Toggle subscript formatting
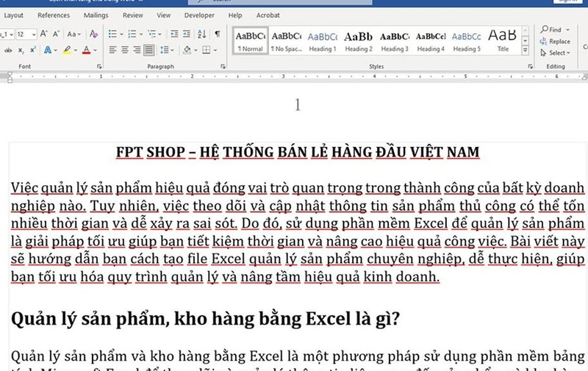588x371 pixels. coord(21,50)
